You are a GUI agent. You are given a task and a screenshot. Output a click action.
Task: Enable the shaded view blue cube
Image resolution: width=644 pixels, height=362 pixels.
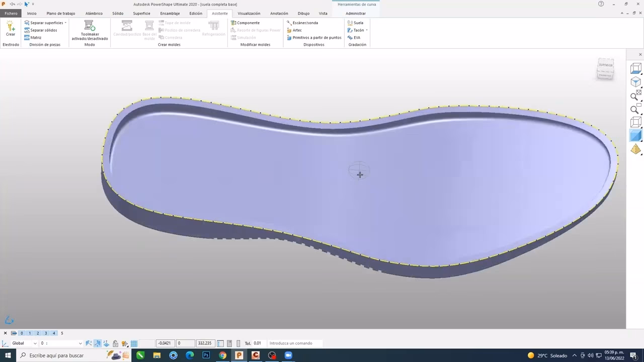click(x=635, y=136)
